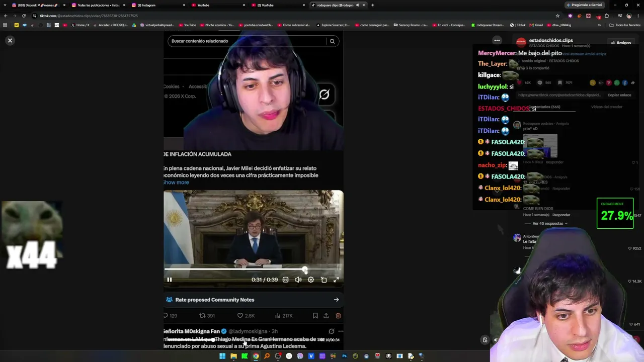This screenshot has height=362, width=644.
Task: Click the TikTok URL address bar
Action: pos(292,16)
